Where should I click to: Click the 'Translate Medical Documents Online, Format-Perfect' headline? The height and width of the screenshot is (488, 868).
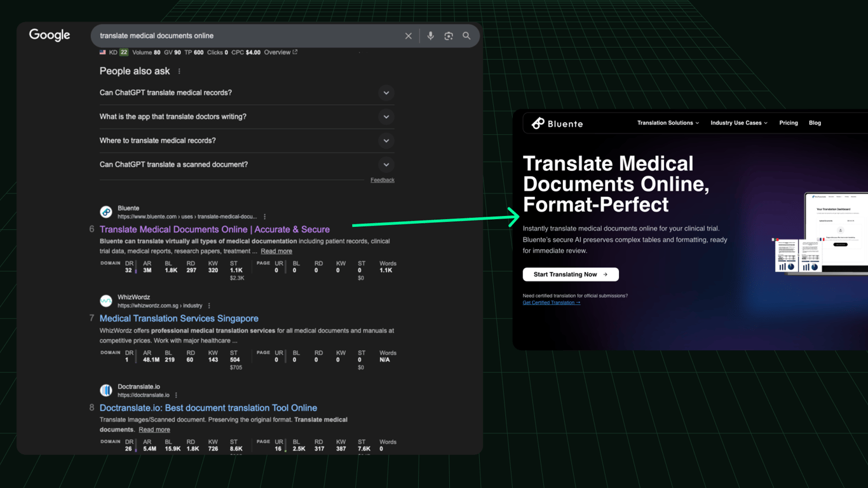pos(616,184)
